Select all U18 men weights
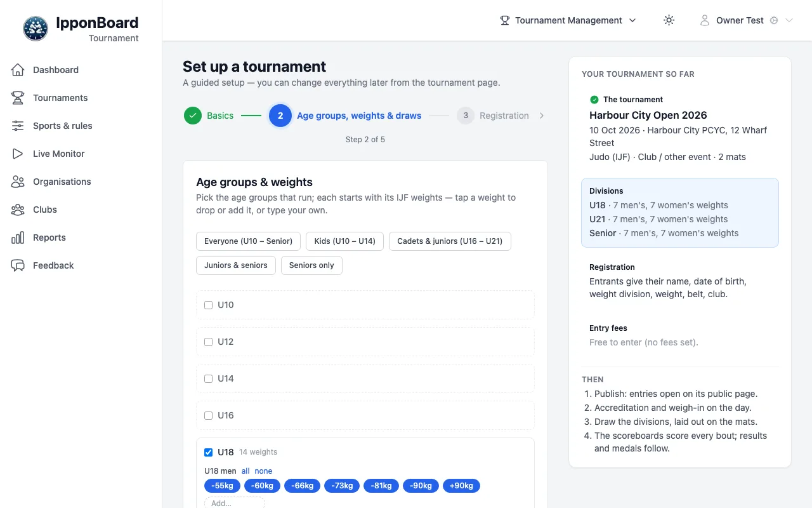The height and width of the screenshot is (508, 812). click(x=246, y=471)
